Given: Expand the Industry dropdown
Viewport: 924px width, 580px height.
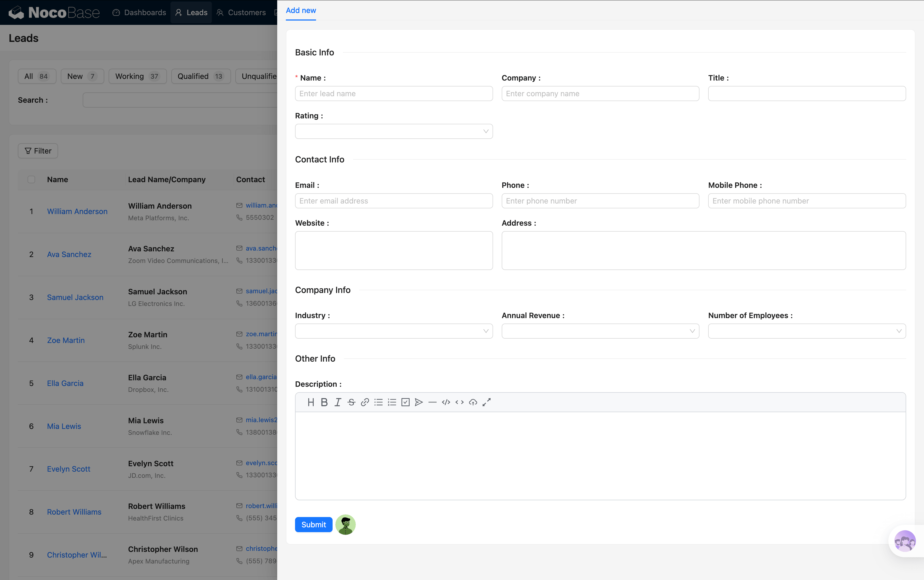Looking at the screenshot, I should pos(393,331).
